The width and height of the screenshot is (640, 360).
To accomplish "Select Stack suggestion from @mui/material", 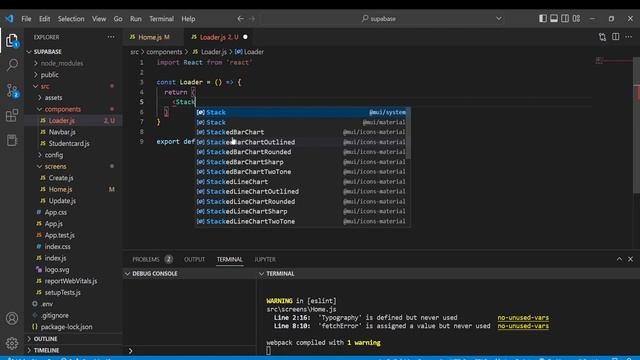I will tap(301, 122).
